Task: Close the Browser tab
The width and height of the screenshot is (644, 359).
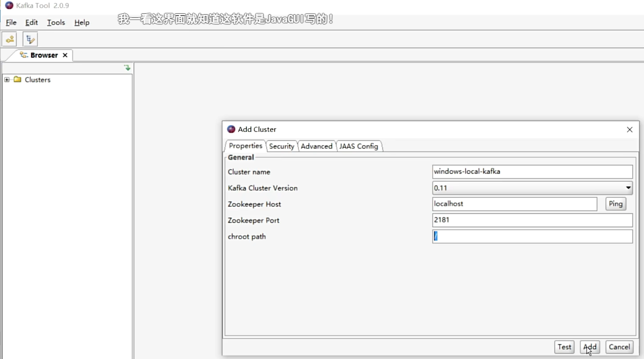Action: (65, 55)
